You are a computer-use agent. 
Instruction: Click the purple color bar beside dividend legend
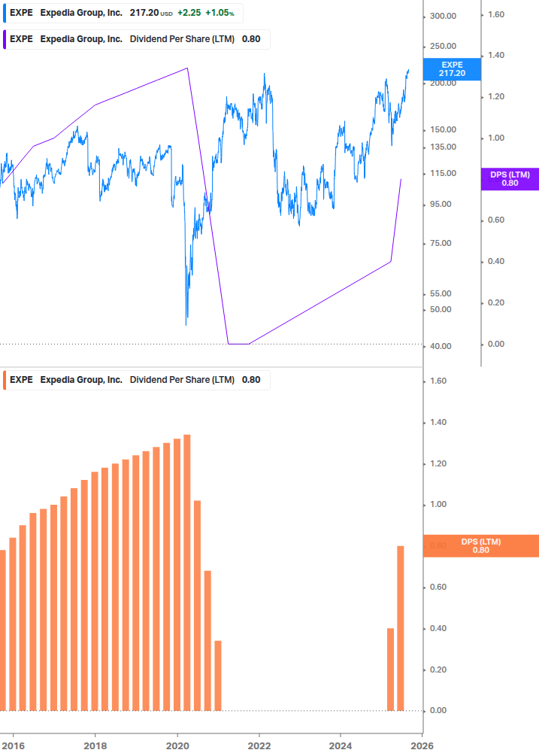tap(5, 40)
